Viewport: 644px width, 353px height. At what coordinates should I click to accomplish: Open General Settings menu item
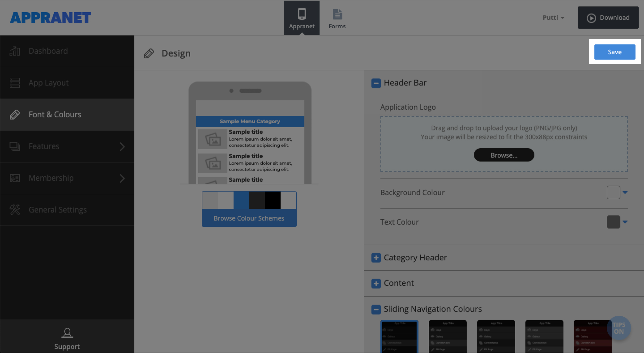pos(67,210)
